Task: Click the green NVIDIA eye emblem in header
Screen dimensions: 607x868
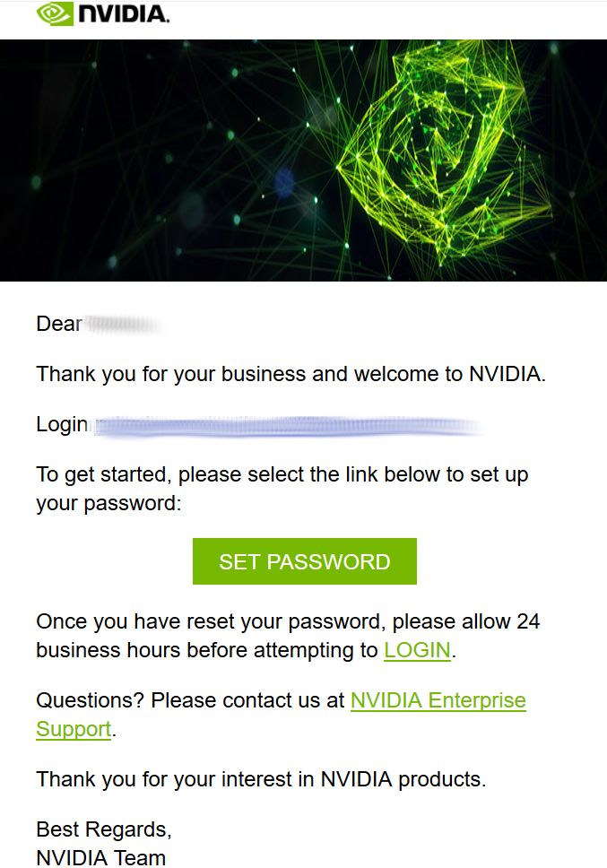Action: click(55, 13)
